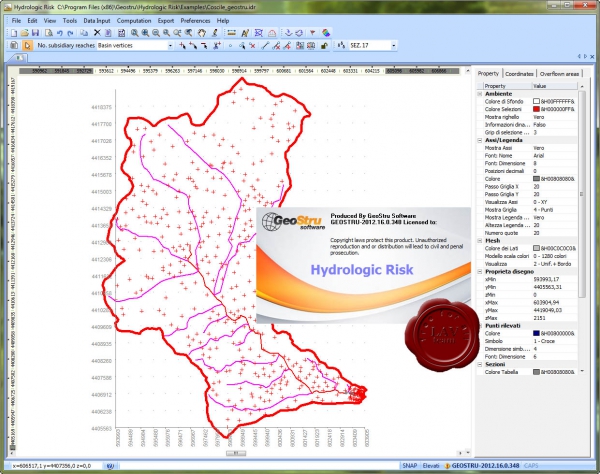Toggle Elevati in status bar
This screenshot has width=600, height=474.
(x=431, y=466)
